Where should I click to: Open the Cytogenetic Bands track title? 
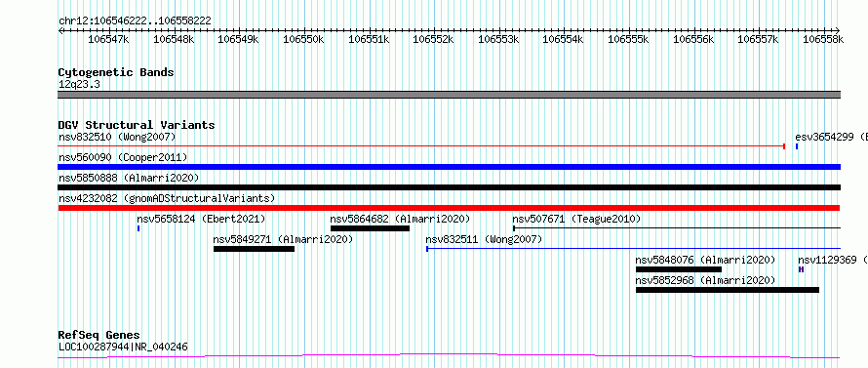[116, 72]
